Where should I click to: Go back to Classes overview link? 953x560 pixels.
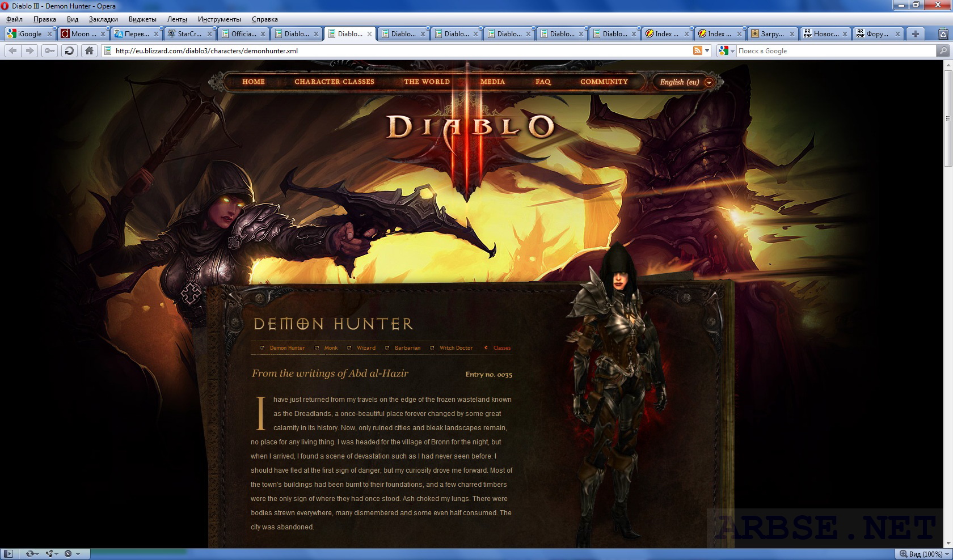[501, 348]
